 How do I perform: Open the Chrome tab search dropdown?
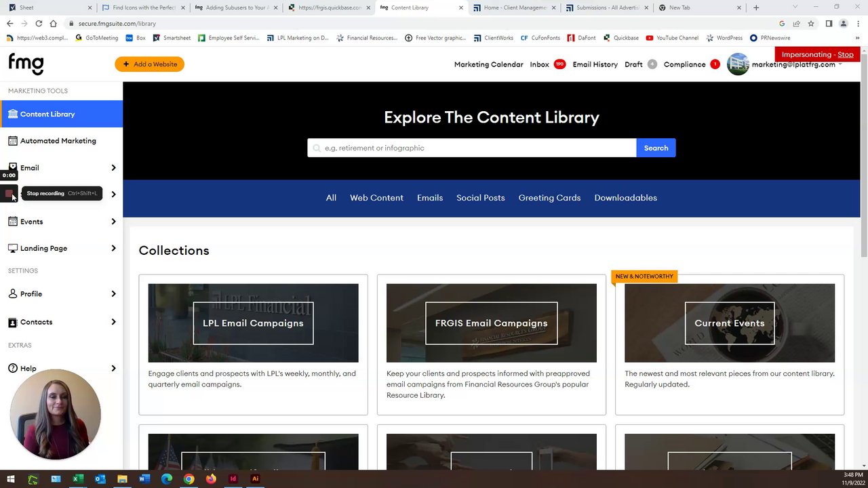click(796, 7)
